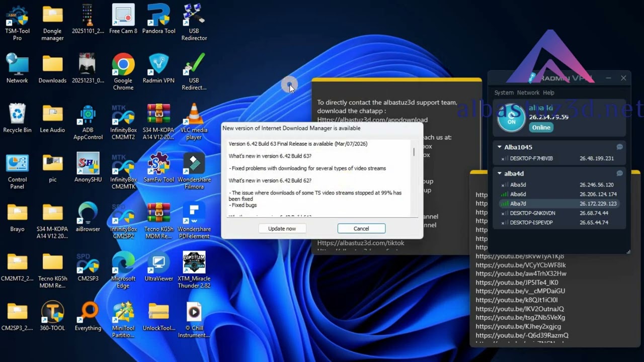Open chat icon for alba4d network
This screenshot has width=644, height=362.
pos(620,173)
